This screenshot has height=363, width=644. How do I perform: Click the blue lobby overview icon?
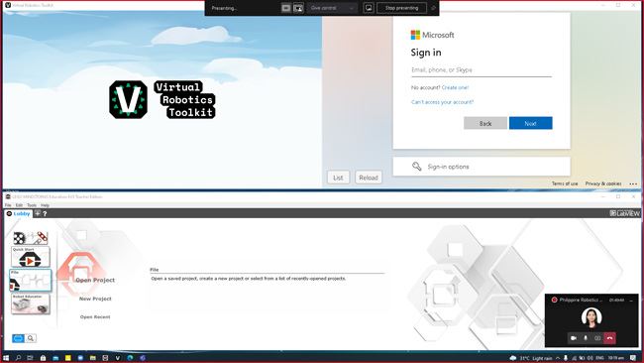pyautogui.click(x=18, y=338)
